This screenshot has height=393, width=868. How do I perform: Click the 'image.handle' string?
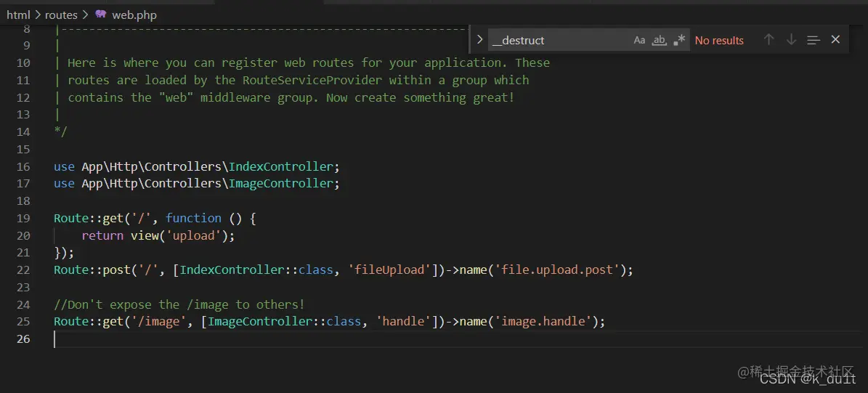[x=543, y=322]
